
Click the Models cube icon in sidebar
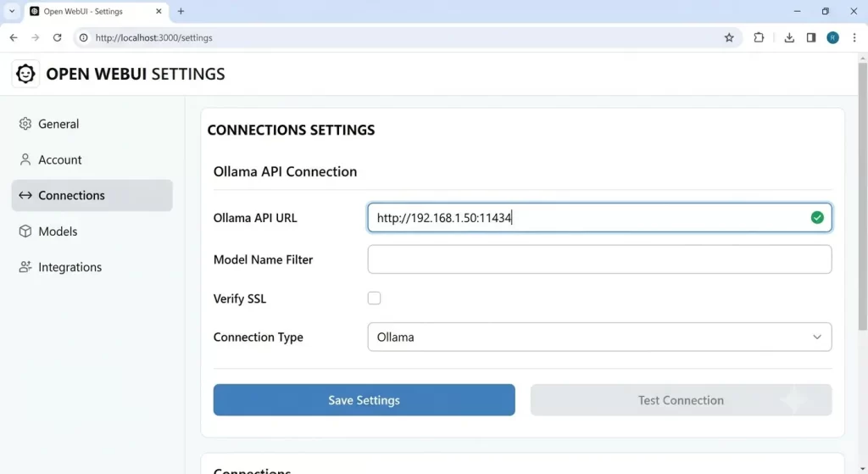tap(25, 231)
